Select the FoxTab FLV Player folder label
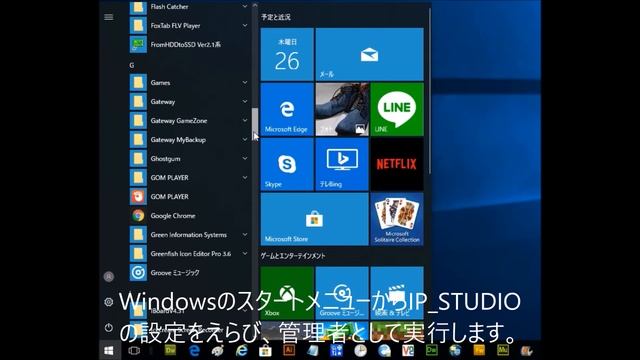The image size is (640, 360). 176,25
